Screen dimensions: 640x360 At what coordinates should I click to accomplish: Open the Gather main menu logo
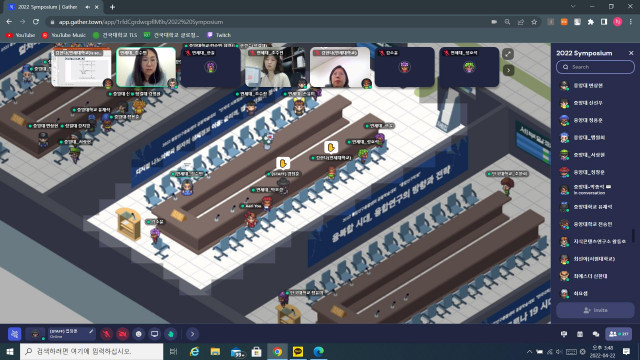pyautogui.click(x=15, y=334)
